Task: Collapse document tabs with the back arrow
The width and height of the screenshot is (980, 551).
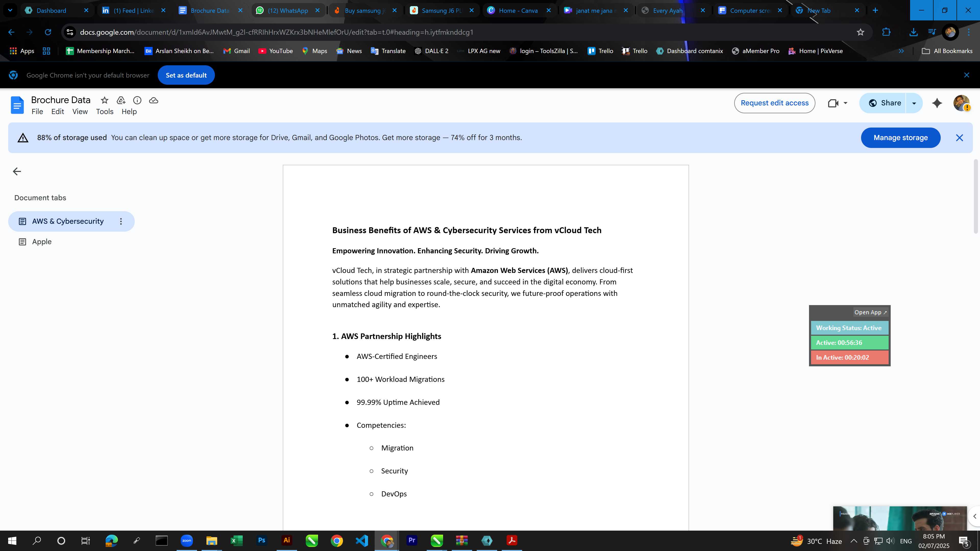Action: (x=17, y=171)
